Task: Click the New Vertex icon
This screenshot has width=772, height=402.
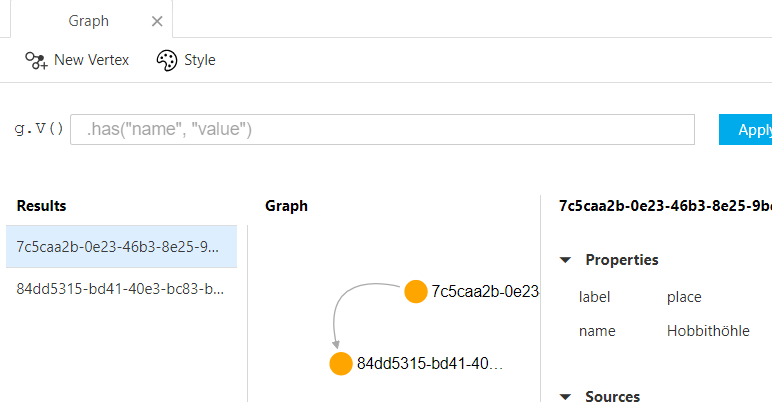Action: pos(37,60)
